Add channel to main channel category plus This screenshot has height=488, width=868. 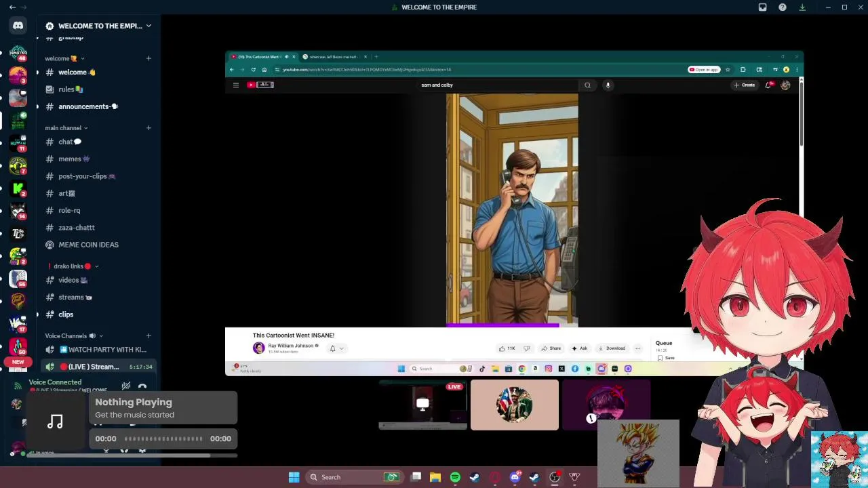(x=149, y=127)
